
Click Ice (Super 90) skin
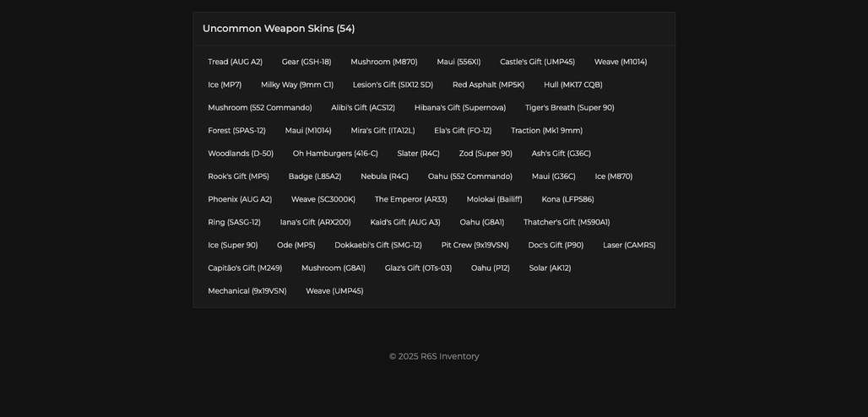point(233,246)
